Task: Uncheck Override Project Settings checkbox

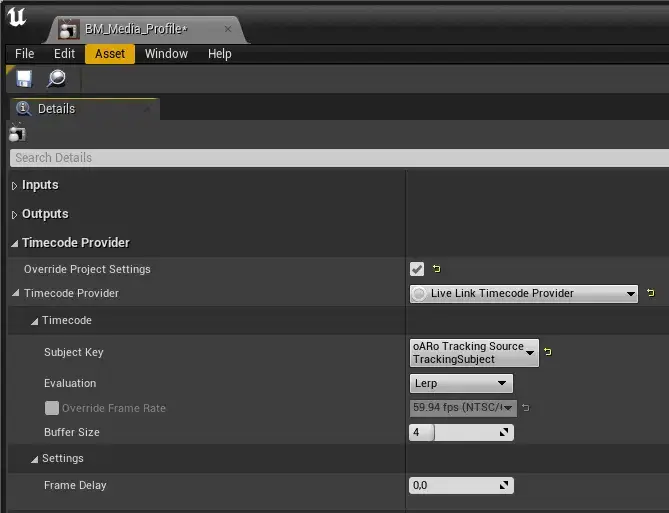Action: (x=417, y=269)
